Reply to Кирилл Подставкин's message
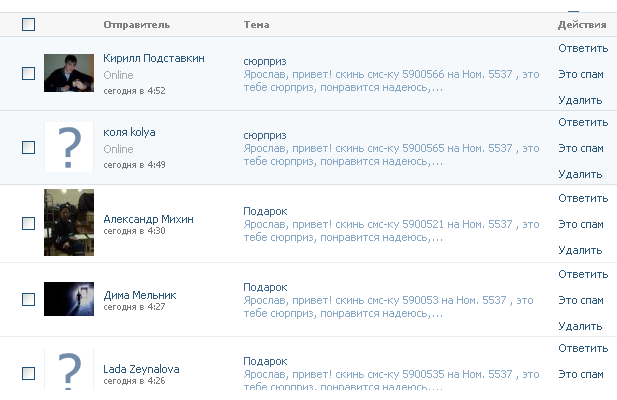The height and width of the screenshot is (400, 617). 583,48
